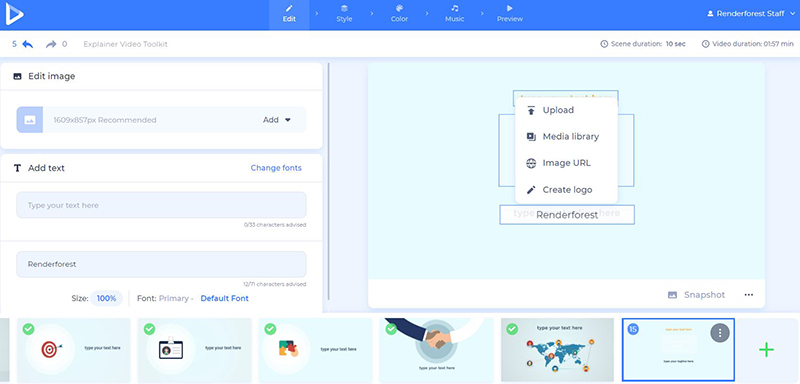Click the three-dots menu beside Snapshot
The height and width of the screenshot is (384, 800).
click(748, 295)
